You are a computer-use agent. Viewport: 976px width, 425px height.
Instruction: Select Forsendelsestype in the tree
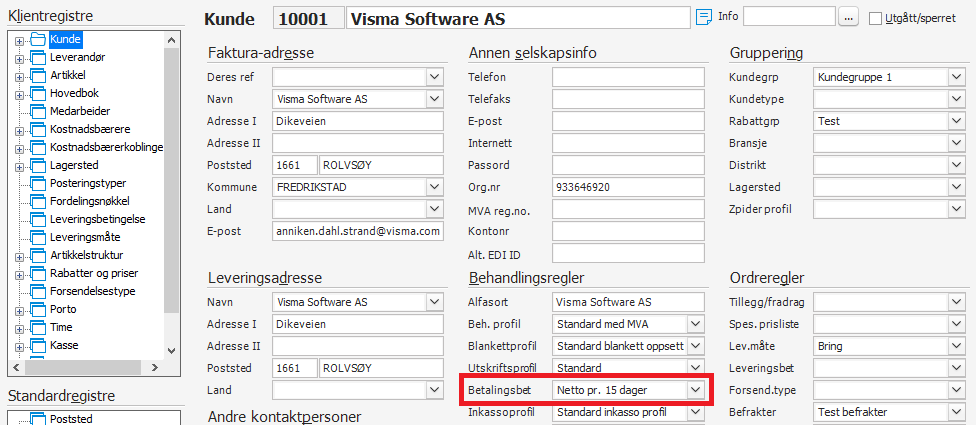[93, 291]
